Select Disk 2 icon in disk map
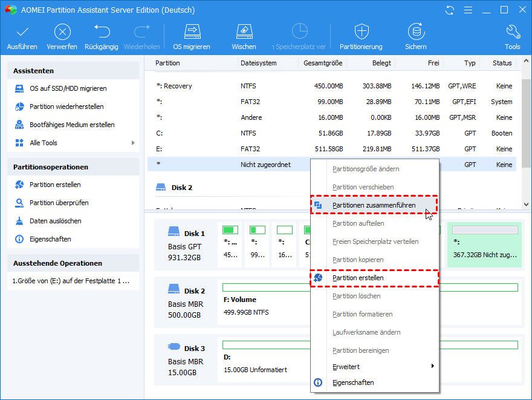The height and width of the screenshot is (400, 532). (x=174, y=289)
